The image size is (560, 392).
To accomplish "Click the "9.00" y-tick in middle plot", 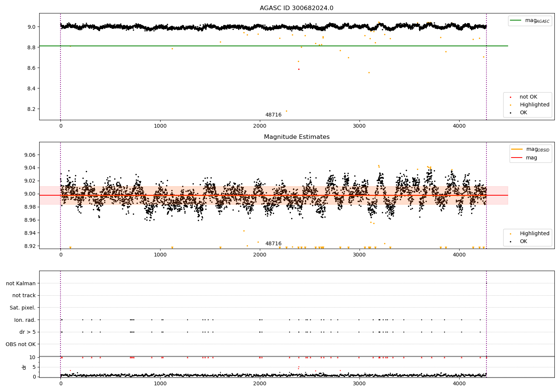I will [x=30, y=194].
